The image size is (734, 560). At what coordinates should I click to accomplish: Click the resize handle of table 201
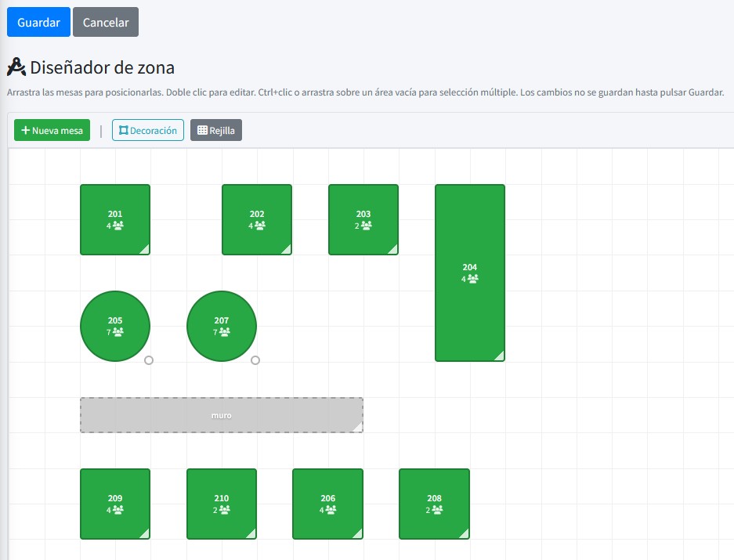coord(144,249)
